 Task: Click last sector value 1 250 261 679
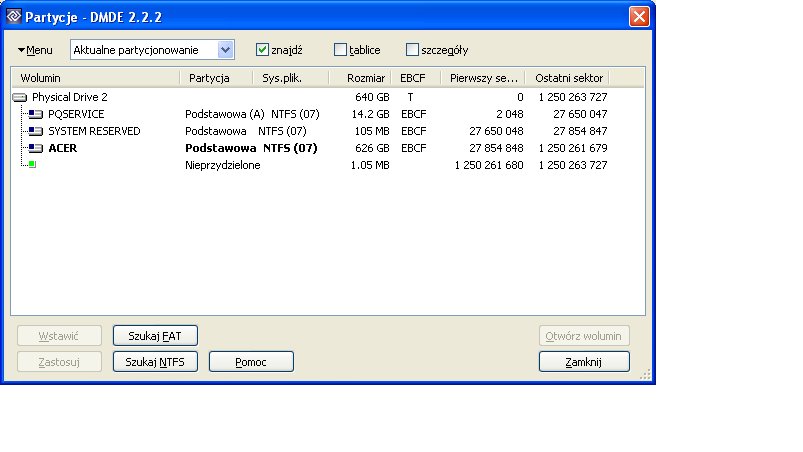pyautogui.click(x=573, y=148)
